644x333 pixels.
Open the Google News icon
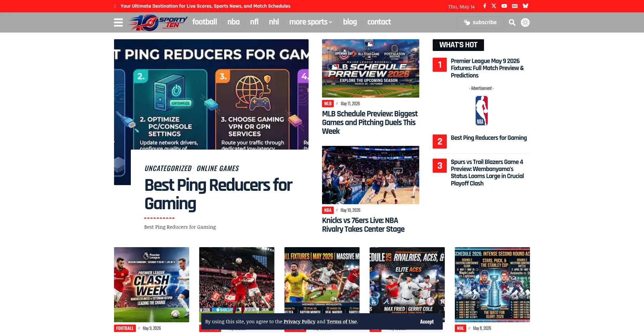point(515,6)
